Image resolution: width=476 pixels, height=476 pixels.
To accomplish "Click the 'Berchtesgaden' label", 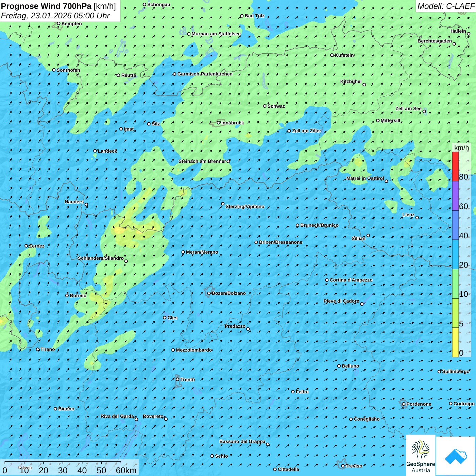I will click(435, 41).
